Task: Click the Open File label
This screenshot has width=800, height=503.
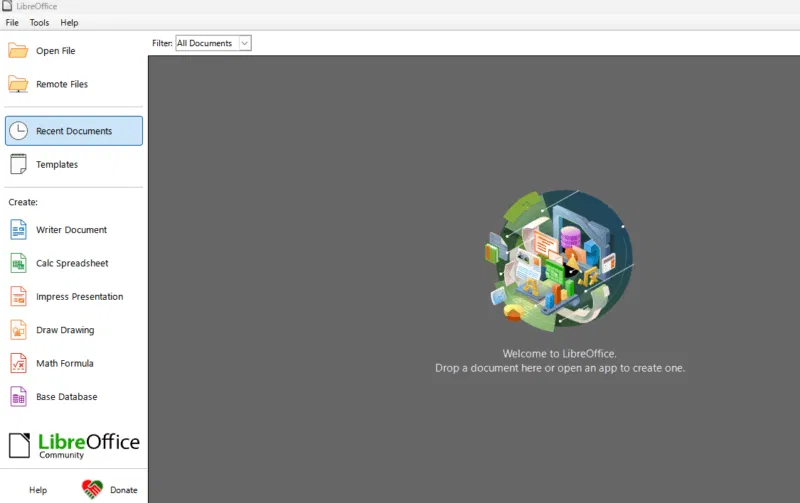Action: pos(56,51)
